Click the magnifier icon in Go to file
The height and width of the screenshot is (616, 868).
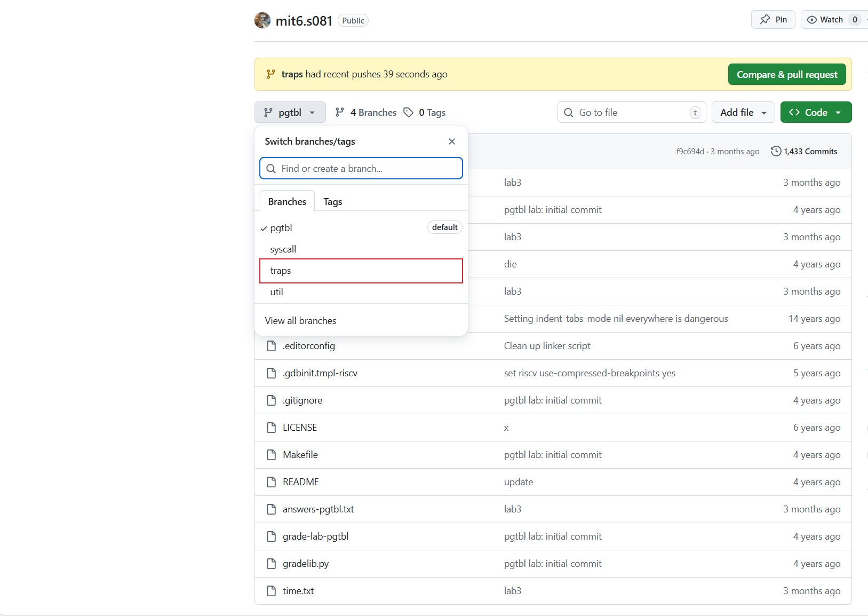coord(569,113)
